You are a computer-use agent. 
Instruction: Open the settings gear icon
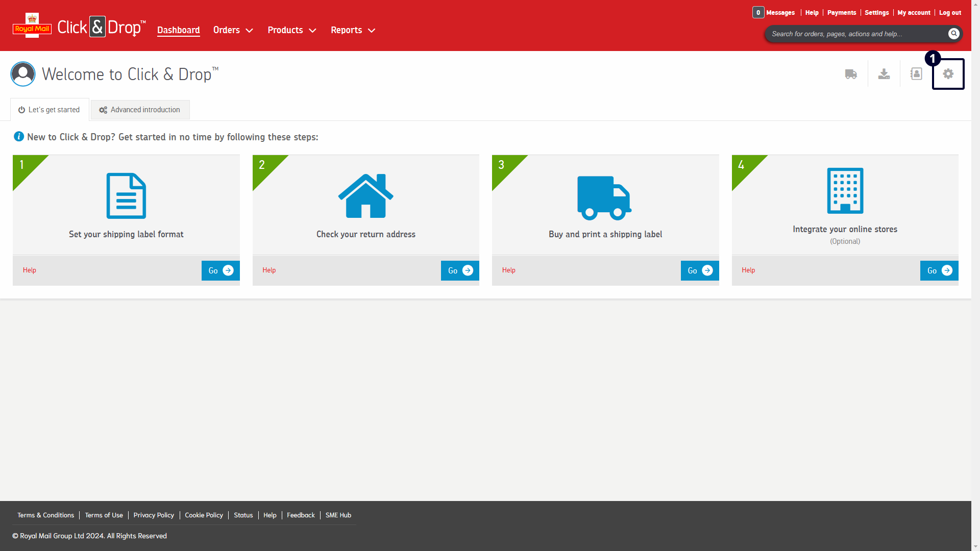click(948, 74)
